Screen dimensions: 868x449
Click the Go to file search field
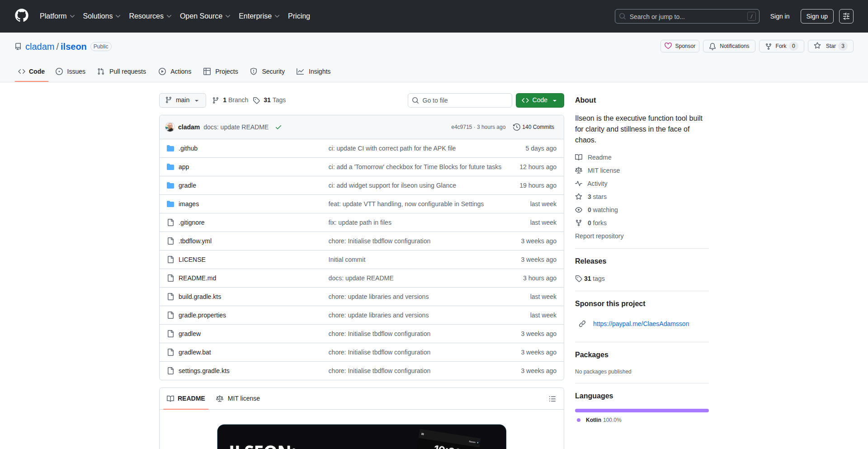[x=460, y=100]
